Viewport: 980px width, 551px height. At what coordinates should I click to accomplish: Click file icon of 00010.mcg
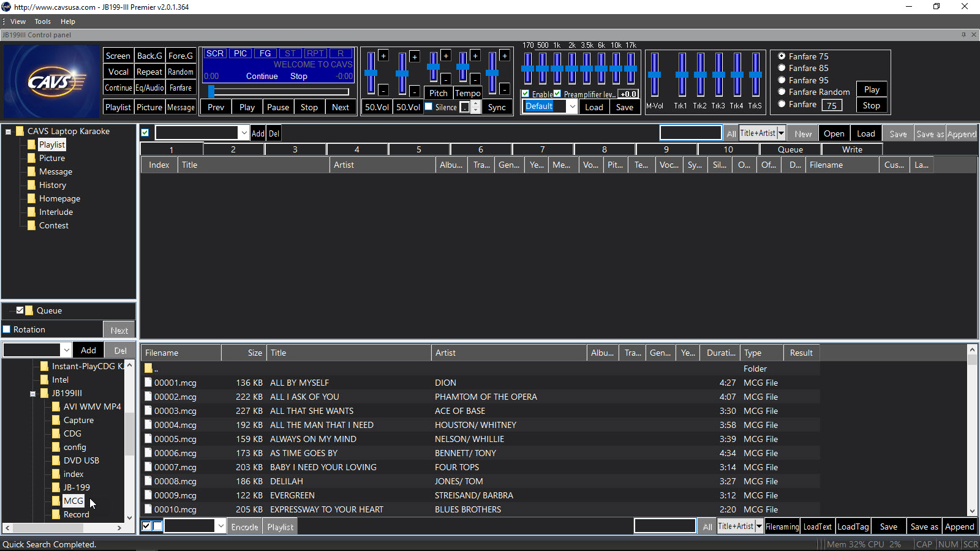(x=148, y=509)
